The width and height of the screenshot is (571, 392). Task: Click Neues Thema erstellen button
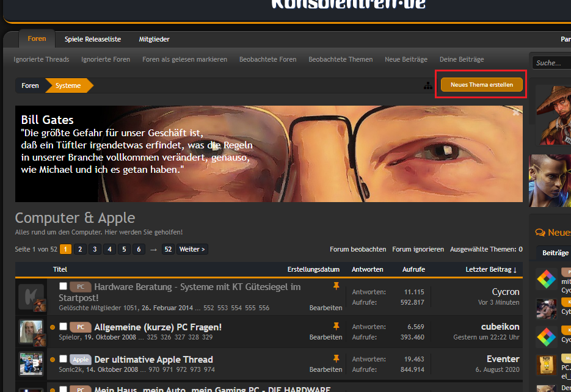481,84
